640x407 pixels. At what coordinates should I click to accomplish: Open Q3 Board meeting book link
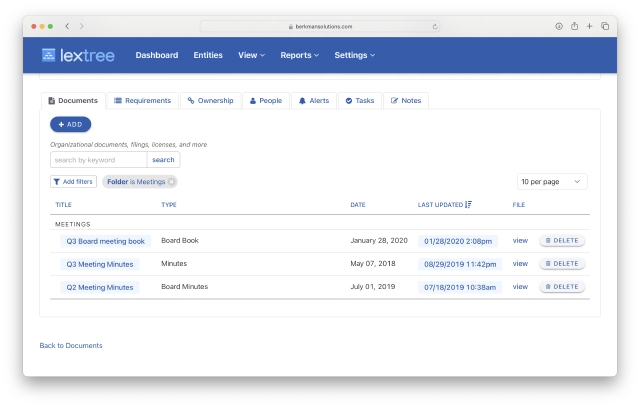click(x=106, y=241)
